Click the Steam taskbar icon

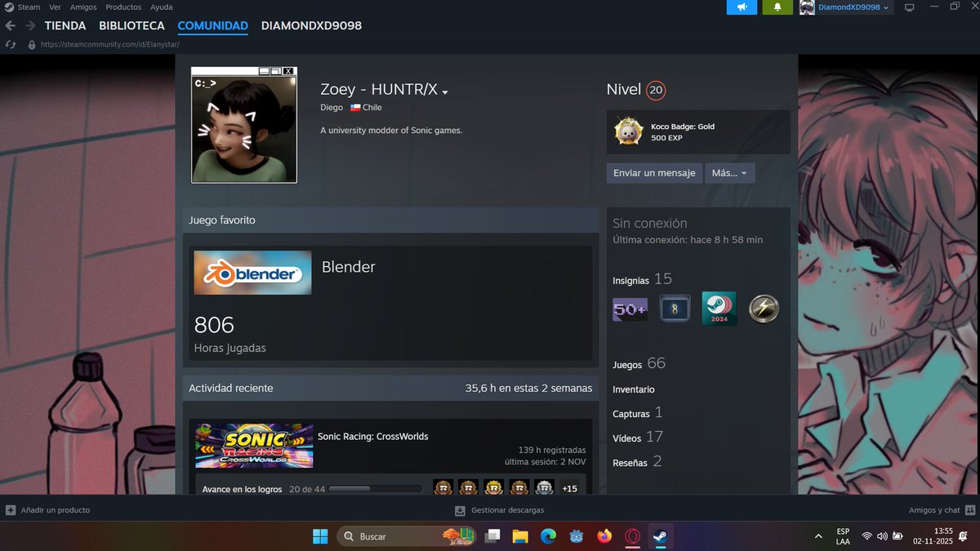coord(660,536)
